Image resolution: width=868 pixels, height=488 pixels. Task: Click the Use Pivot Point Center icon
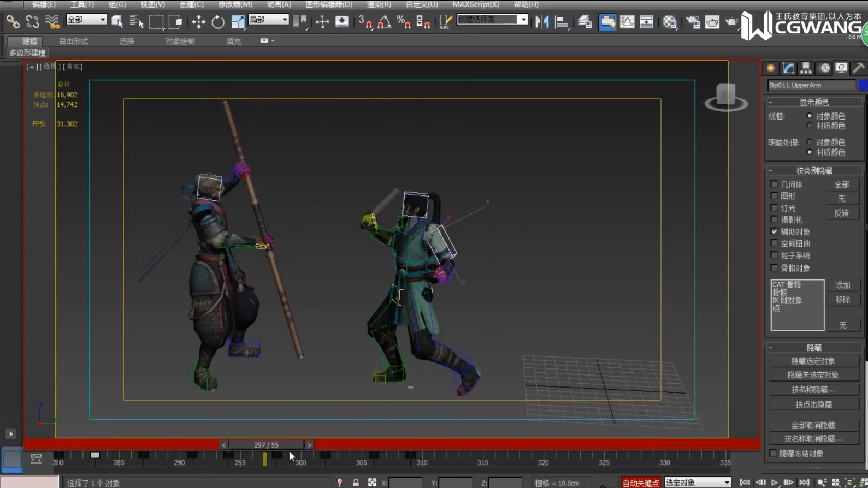pyautogui.click(x=299, y=22)
